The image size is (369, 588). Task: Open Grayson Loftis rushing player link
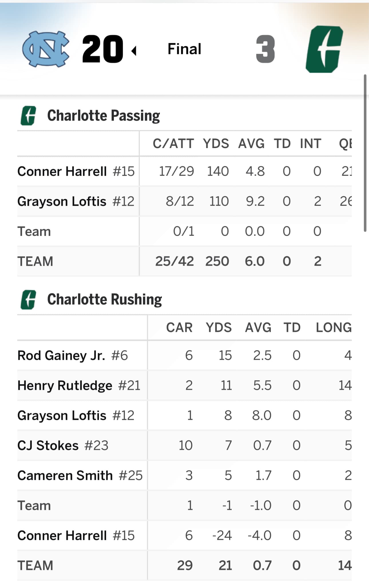click(x=62, y=416)
